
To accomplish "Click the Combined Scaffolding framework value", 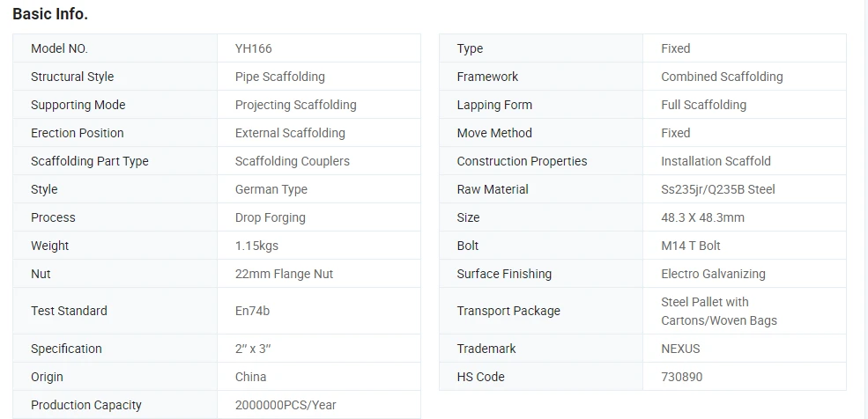I will pyautogui.click(x=722, y=77).
